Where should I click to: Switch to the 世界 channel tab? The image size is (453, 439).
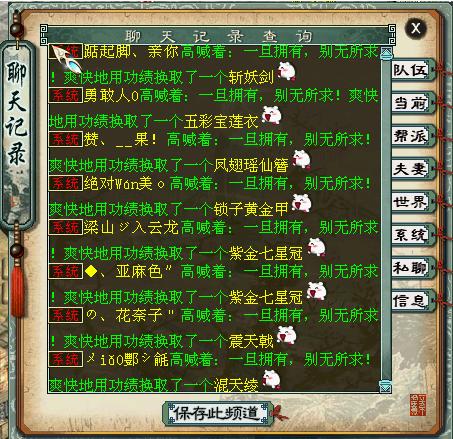[413, 202]
